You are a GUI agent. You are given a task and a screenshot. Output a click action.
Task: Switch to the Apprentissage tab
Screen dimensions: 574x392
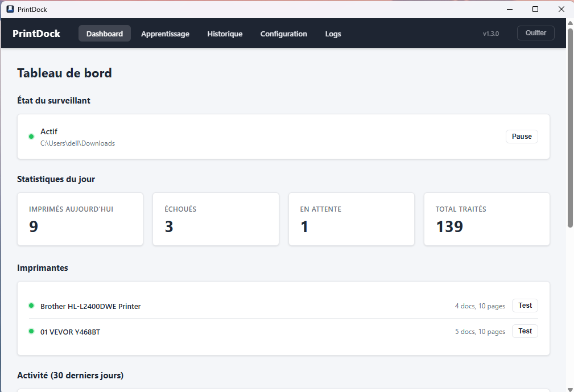pos(165,34)
